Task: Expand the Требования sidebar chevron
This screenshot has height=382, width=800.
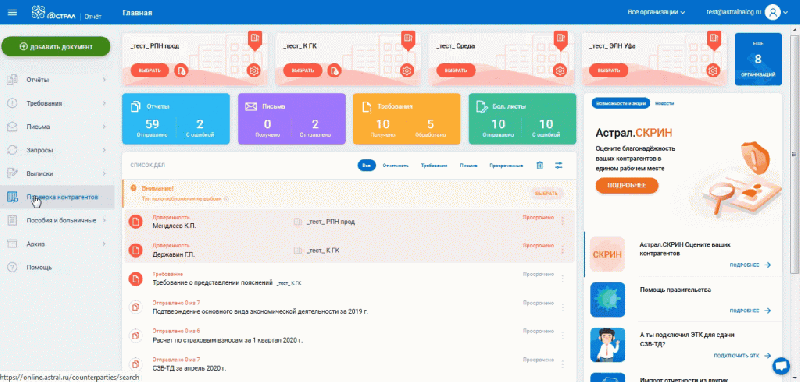Action: pyautogui.click(x=104, y=103)
